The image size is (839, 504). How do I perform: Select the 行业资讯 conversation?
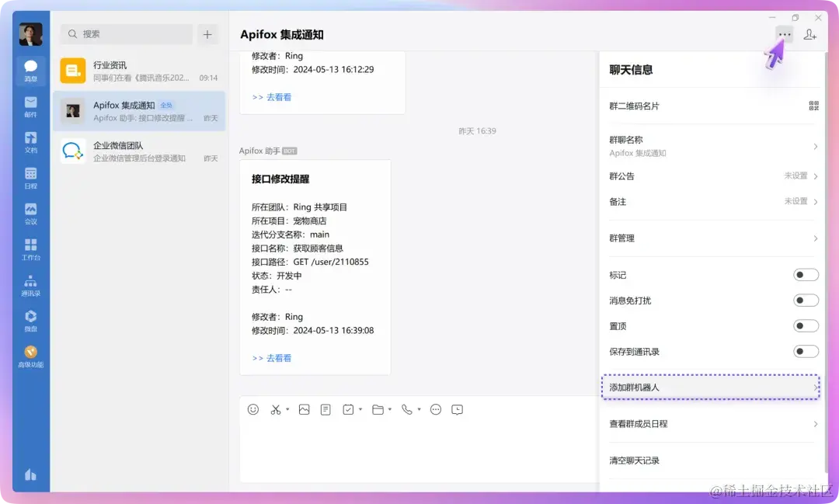pyautogui.click(x=139, y=71)
